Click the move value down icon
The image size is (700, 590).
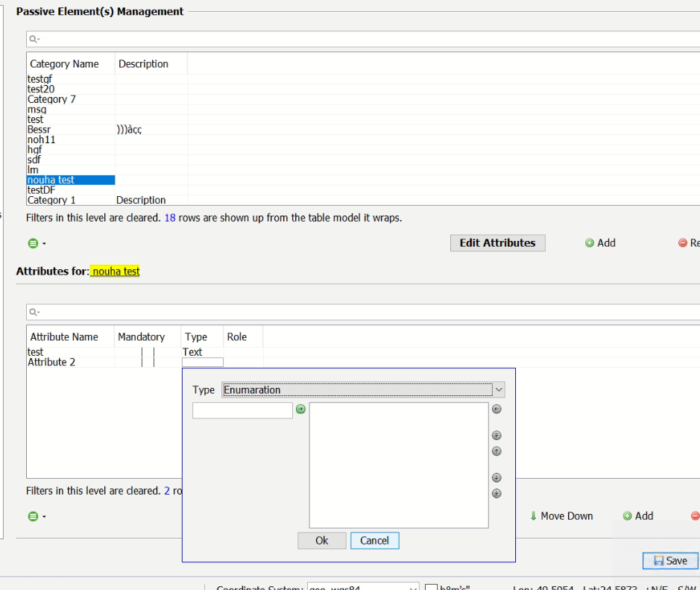pyautogui.click(x=497, y=478)
